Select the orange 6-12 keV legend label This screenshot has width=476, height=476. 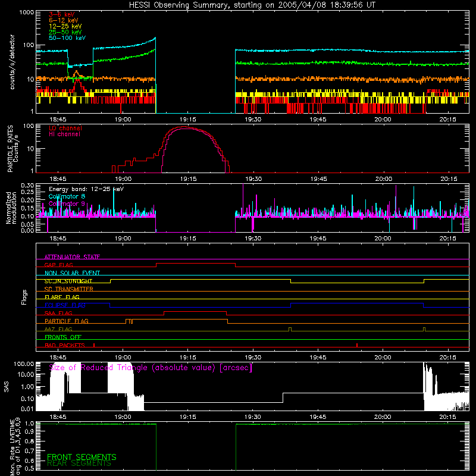coord(64,20)
